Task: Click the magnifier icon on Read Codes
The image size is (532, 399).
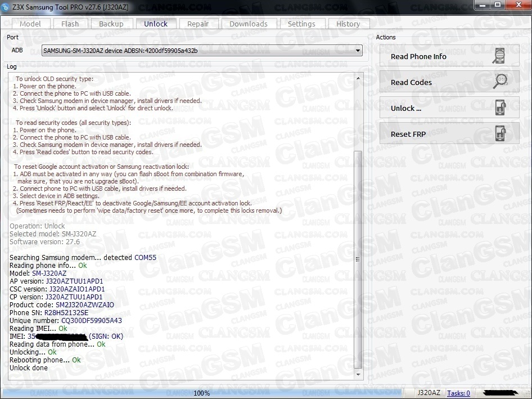Action: [x=500, y=82]
